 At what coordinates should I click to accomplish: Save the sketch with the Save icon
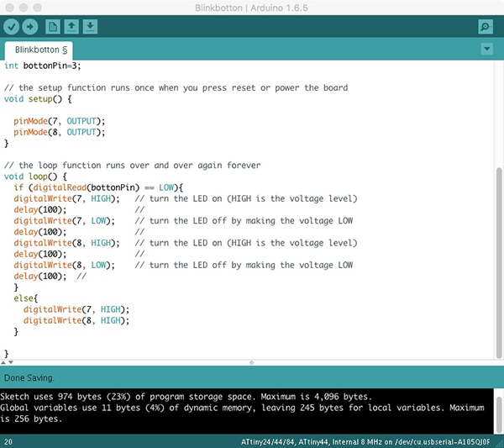(x=91, y=27)
